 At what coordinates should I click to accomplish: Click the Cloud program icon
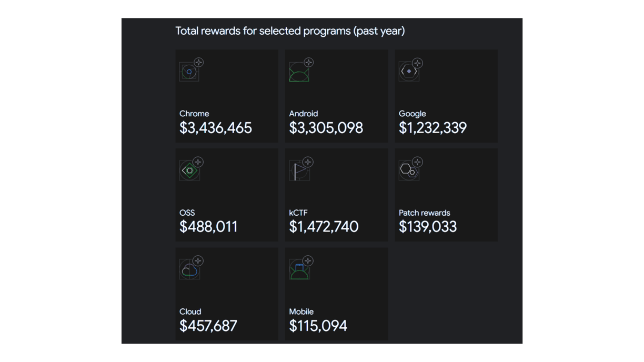tap(191, 268)
